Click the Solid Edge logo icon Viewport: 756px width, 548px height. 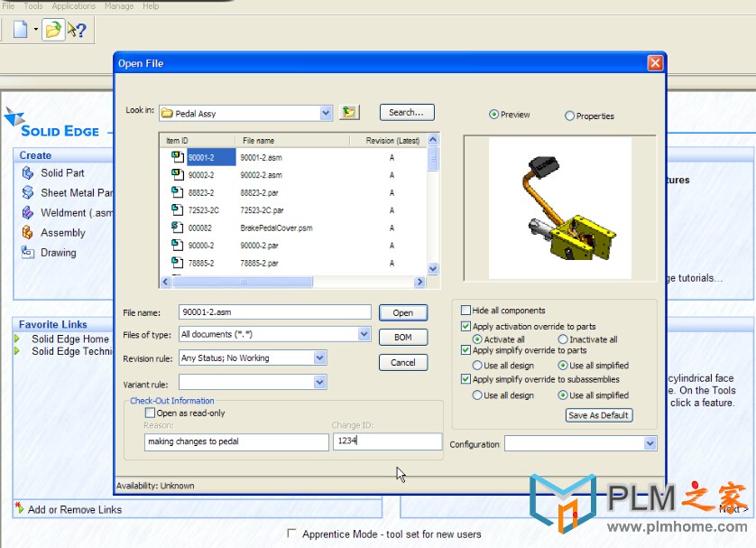coord(14,116)
